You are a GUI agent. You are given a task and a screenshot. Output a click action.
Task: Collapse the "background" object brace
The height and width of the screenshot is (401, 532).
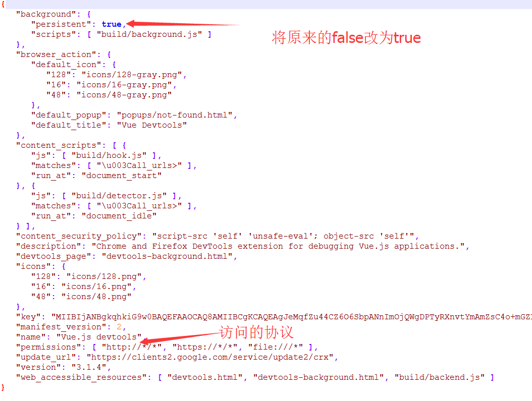point(88,14)
